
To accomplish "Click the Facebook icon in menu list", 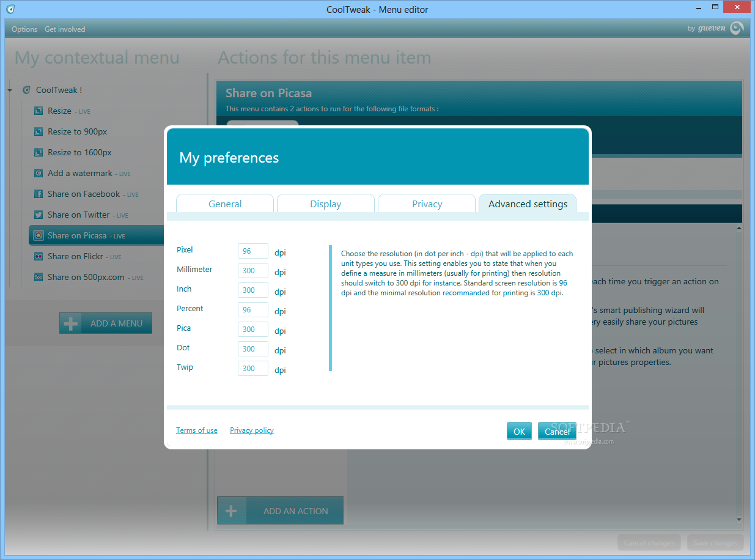I will [x=38, y=194].
